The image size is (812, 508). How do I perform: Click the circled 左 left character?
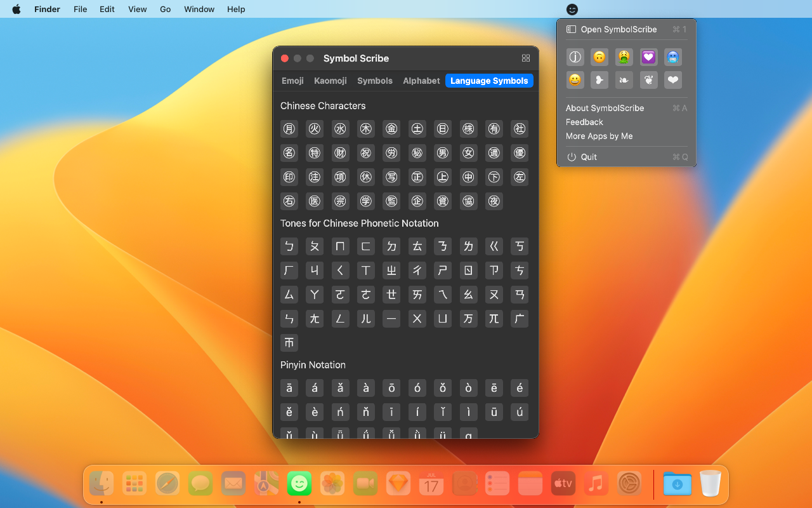520,177
